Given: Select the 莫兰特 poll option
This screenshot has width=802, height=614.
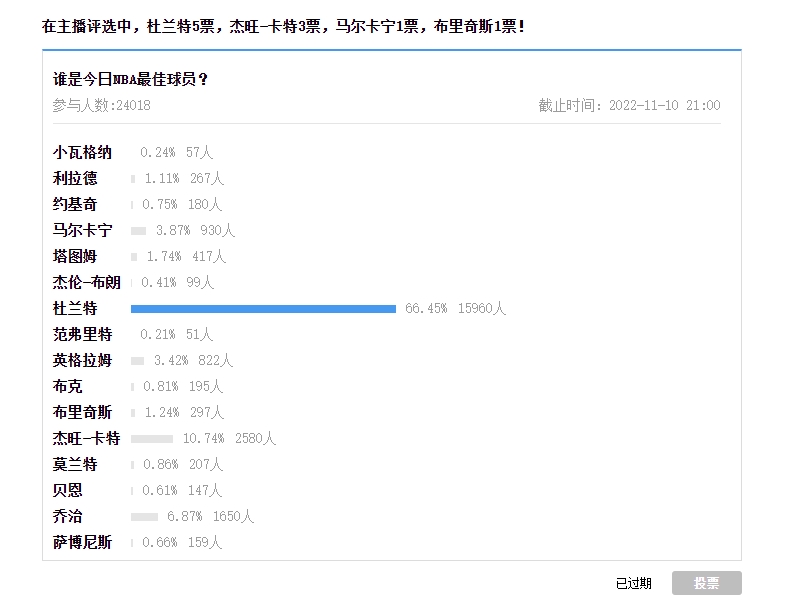Looking at the screenshot, I should 75,465.
